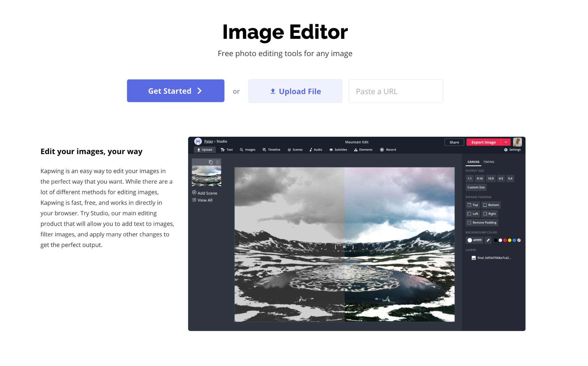The width and height of the screenshot is (588, 366).
Task: Pick the eyedropper color picker tool
Action: coord(488,240)
